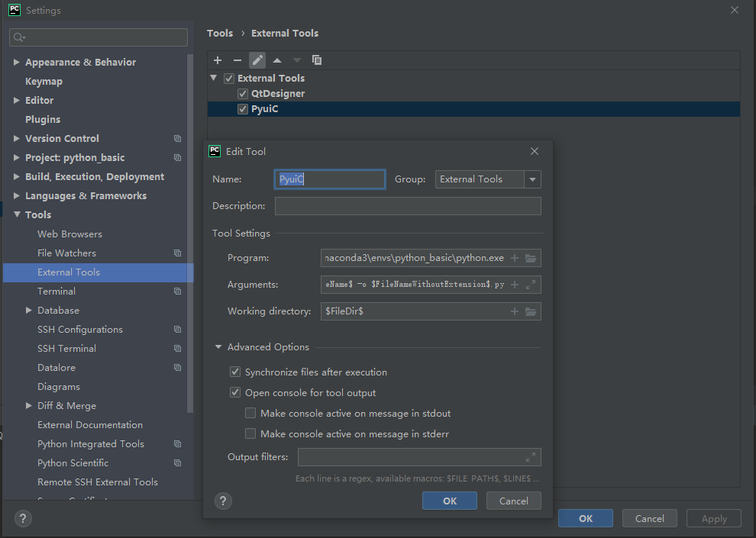Click the remove tool minus icon
This screenshot has width=756, height=538.
[237, 60]
